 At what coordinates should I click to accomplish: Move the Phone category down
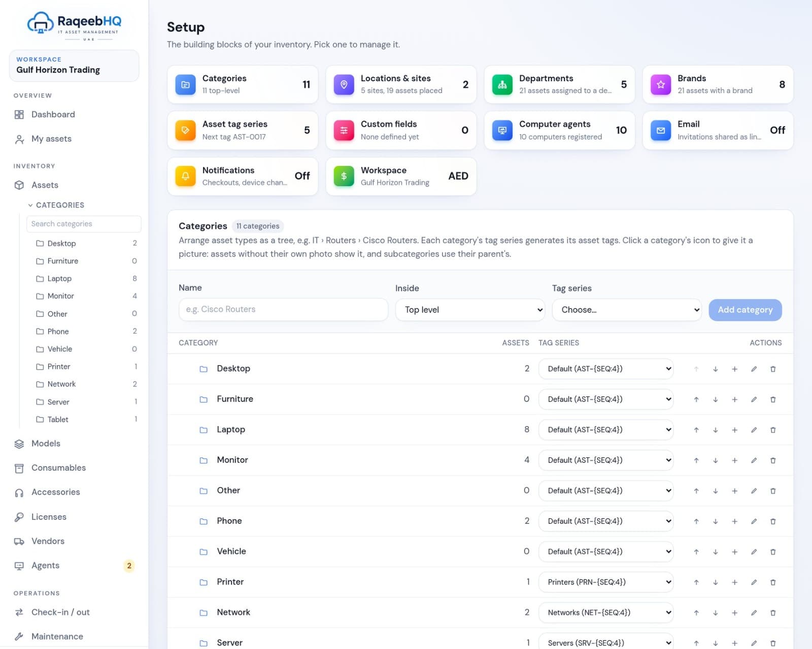[716, 522]
